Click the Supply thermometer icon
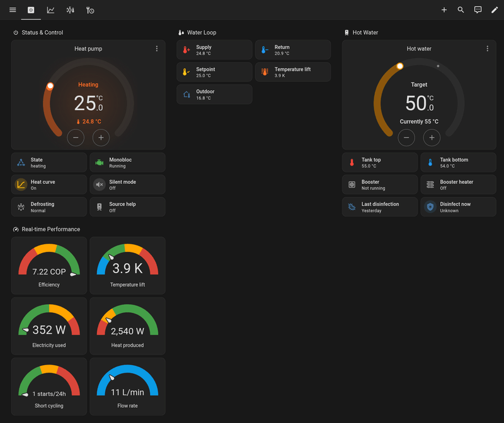504x423 pixels. (186, 50)
